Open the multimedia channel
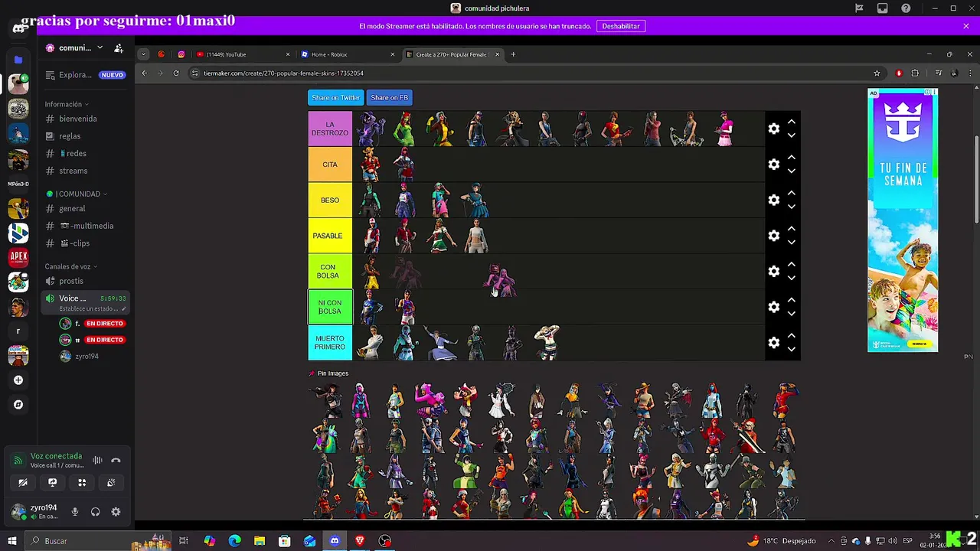 coord(85,226)
